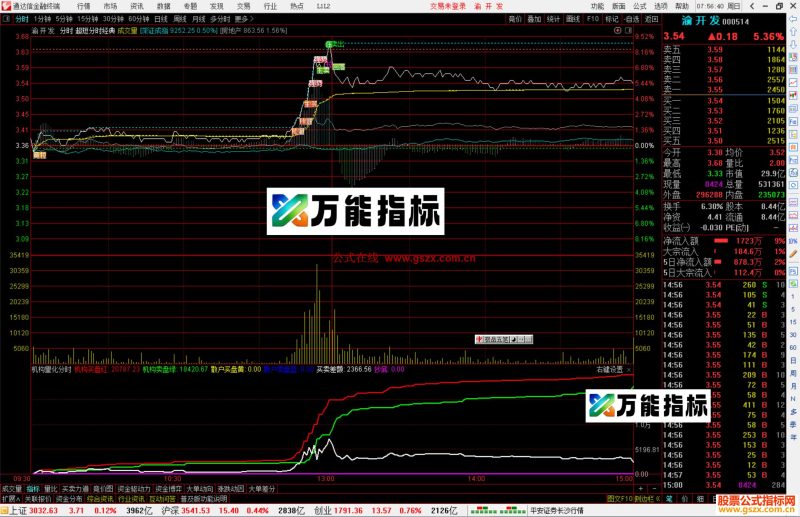Click the 标记 mark button
The height and width of the screenshot is (517, 800).
612,19
